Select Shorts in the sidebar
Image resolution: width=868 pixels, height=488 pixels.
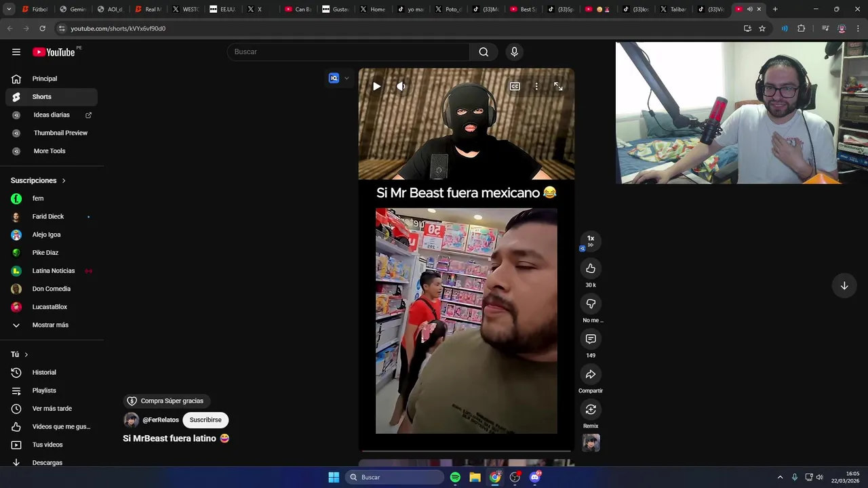pyautogui.click(x=52, y=97)
